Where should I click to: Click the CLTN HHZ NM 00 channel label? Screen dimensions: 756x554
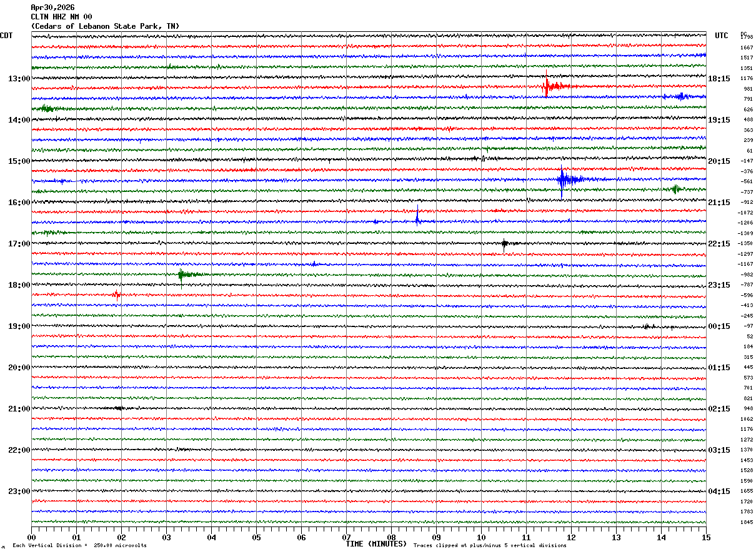[x=61, y=17]
